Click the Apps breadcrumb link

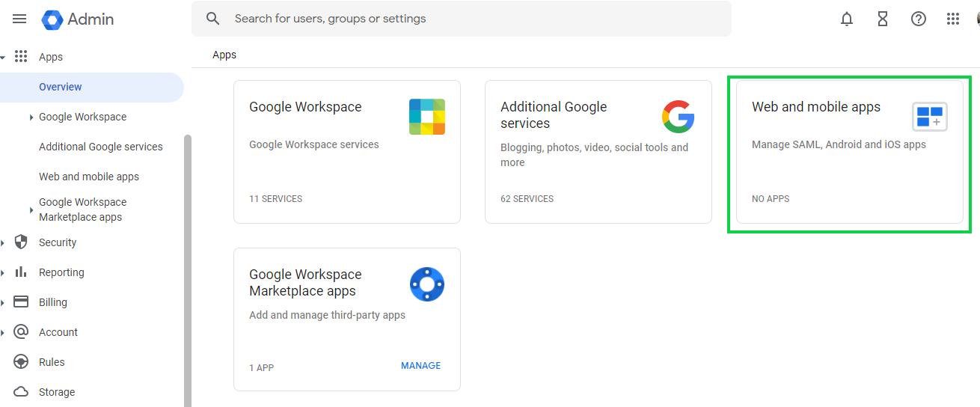224,55
